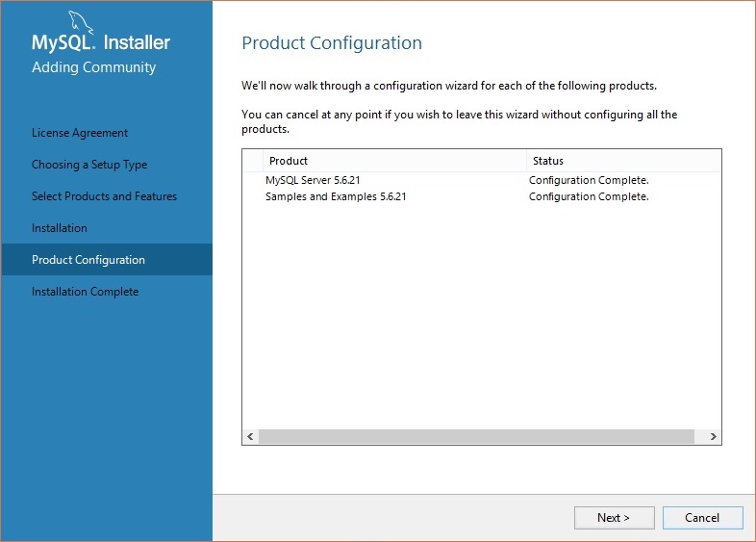Click the Adding Community subtitle
This screenshot has width=756, height=542.
[x=94, y=67]
